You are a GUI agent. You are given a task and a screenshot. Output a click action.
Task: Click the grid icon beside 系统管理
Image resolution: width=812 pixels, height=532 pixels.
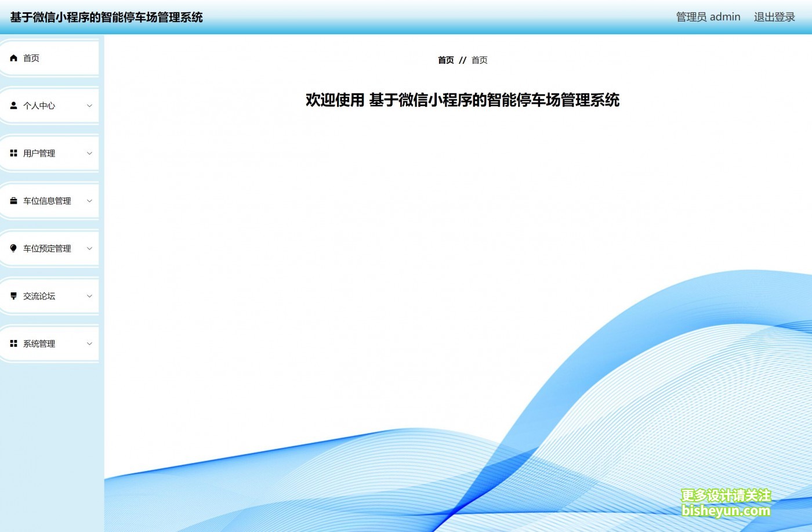(14, 343)
